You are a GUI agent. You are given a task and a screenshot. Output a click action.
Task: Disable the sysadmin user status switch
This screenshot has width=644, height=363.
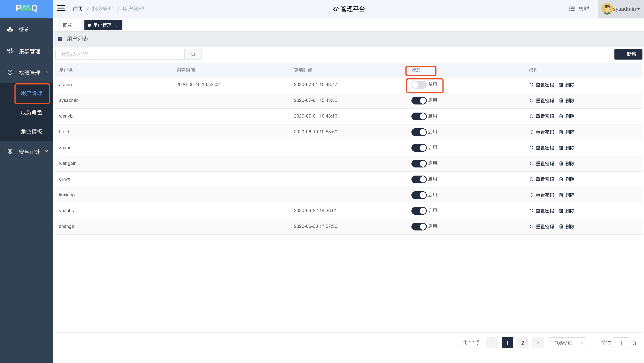coord(419,101)
